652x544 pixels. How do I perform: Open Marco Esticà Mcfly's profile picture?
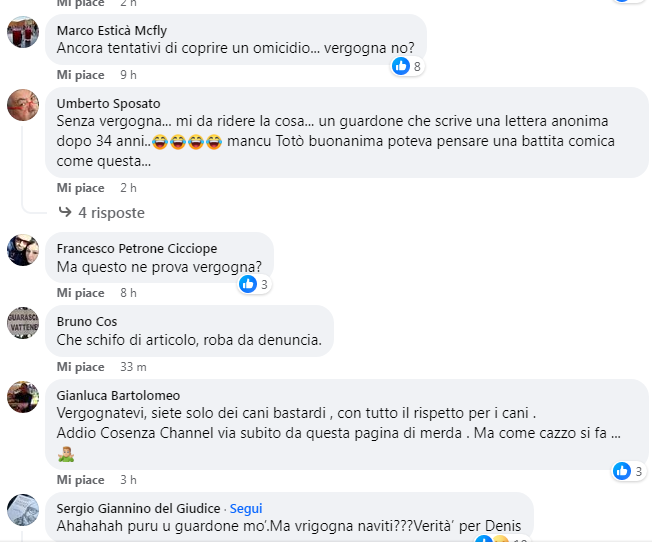click(x=23, y=32)
